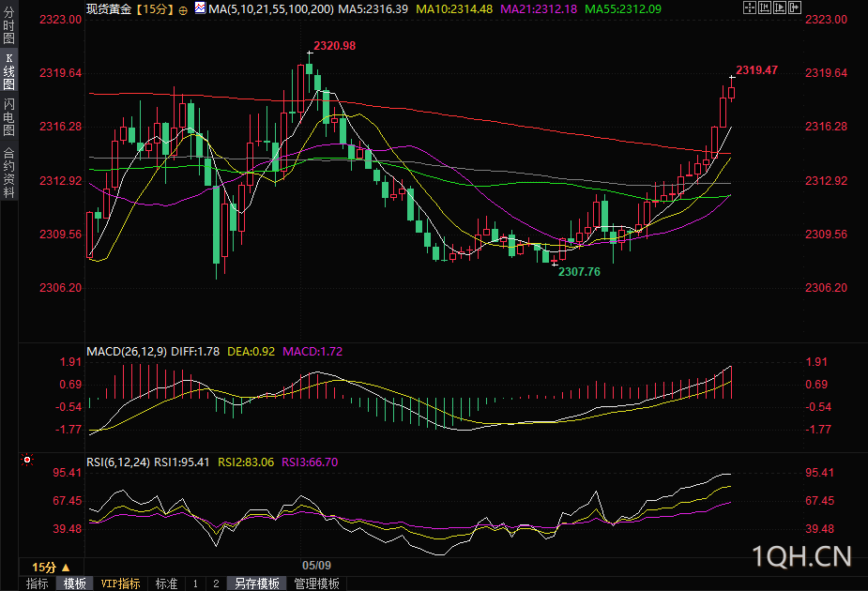Open the VIP指标 tab
This screenshot has height=591, width=868.
(120, 583)
